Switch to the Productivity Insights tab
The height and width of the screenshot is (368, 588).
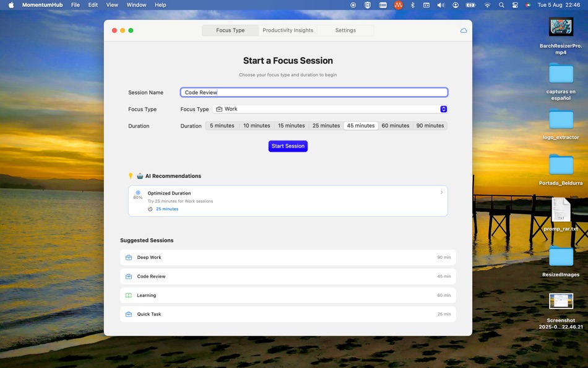coord(287,30)
